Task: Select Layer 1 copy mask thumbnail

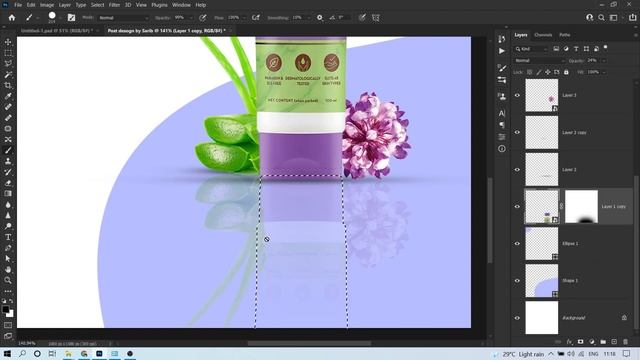Action: pos(581,207)
